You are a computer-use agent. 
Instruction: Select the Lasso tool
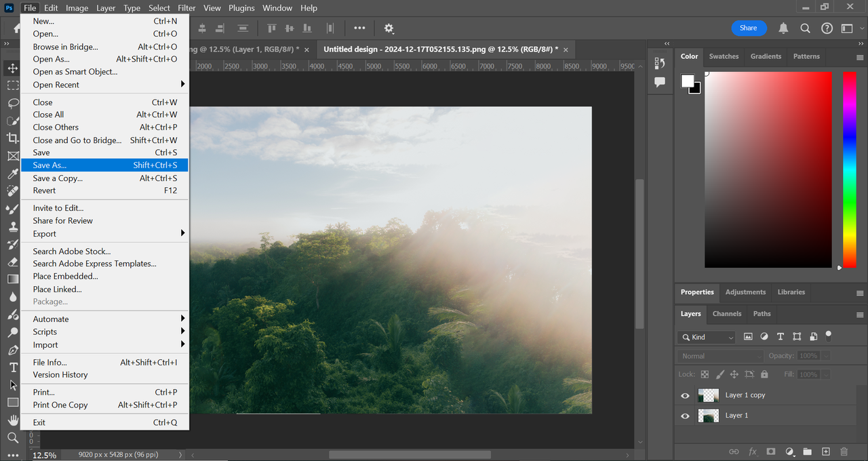click(13, 103)
